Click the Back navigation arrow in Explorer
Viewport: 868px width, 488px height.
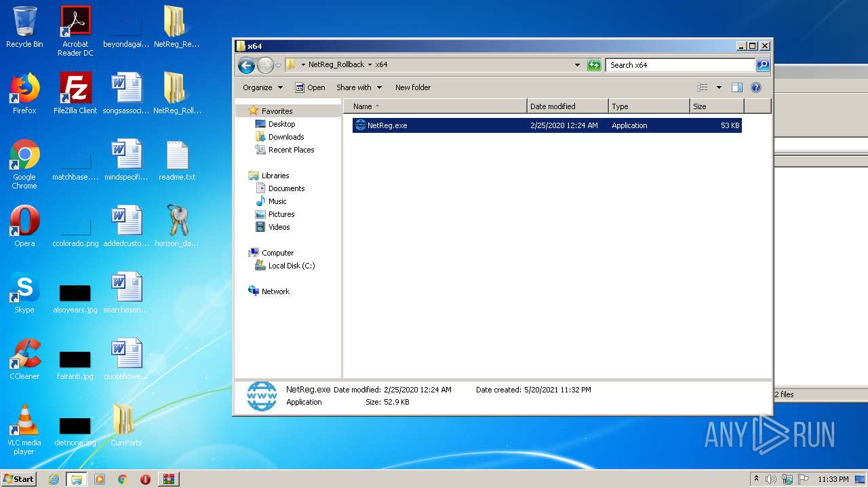(x=246, y=65)
